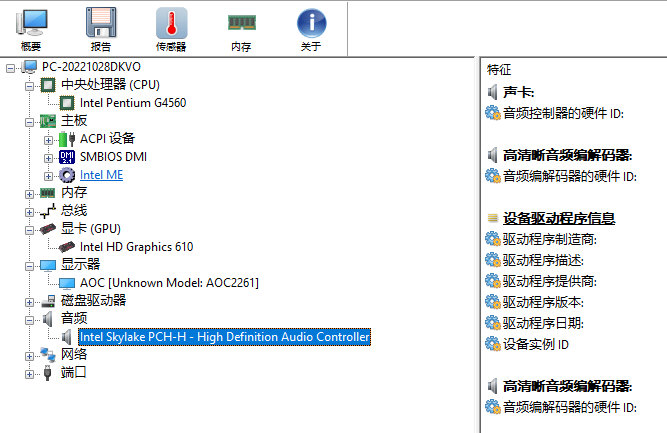The width and height of the screenshot is (667, 433).
Task: Expand the 端口 ports node
Action: click(x=29, y=374)
